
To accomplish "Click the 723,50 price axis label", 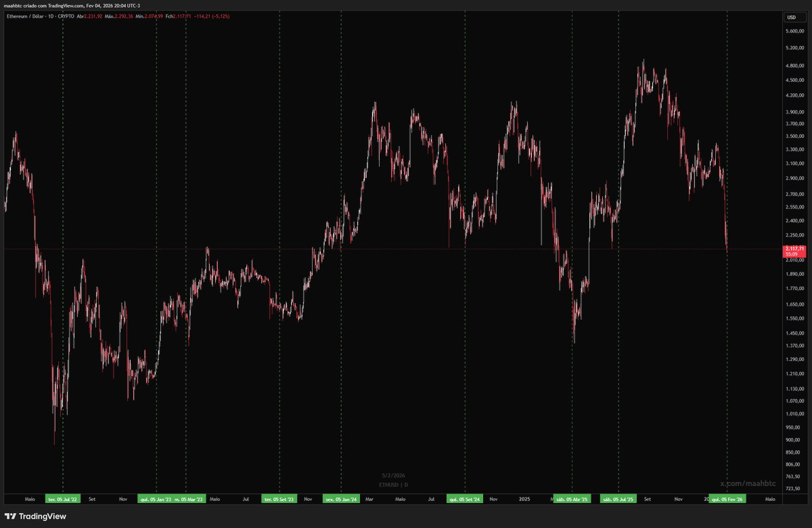I will point(793,488).
